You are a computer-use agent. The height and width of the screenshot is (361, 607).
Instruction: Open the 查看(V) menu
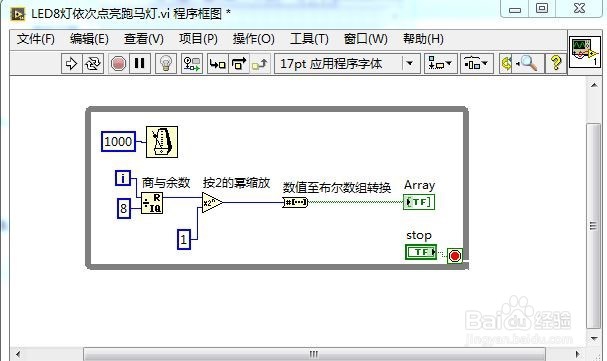pyautogui.click(x=144, y=39)
